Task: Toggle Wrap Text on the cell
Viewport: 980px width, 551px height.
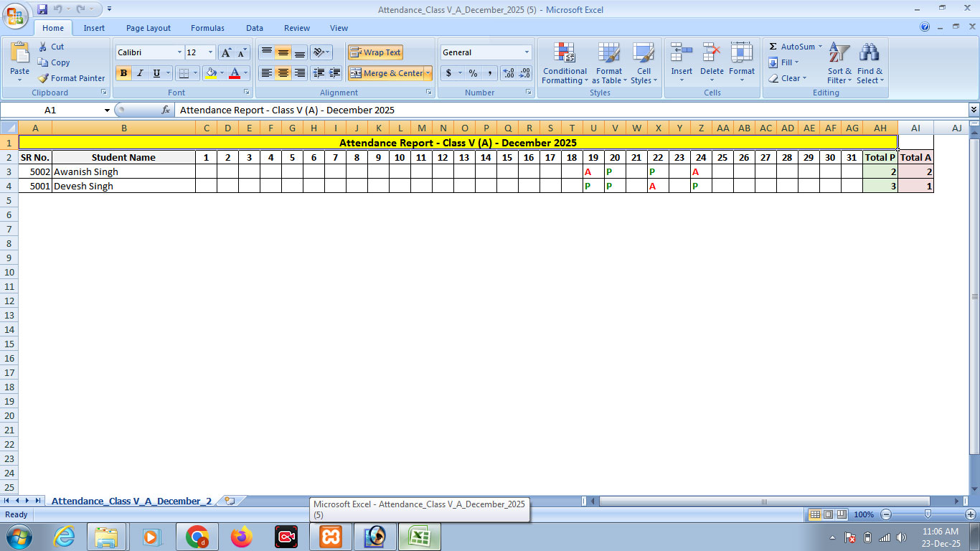Action: pyautogui.click(x=375, y=52)
